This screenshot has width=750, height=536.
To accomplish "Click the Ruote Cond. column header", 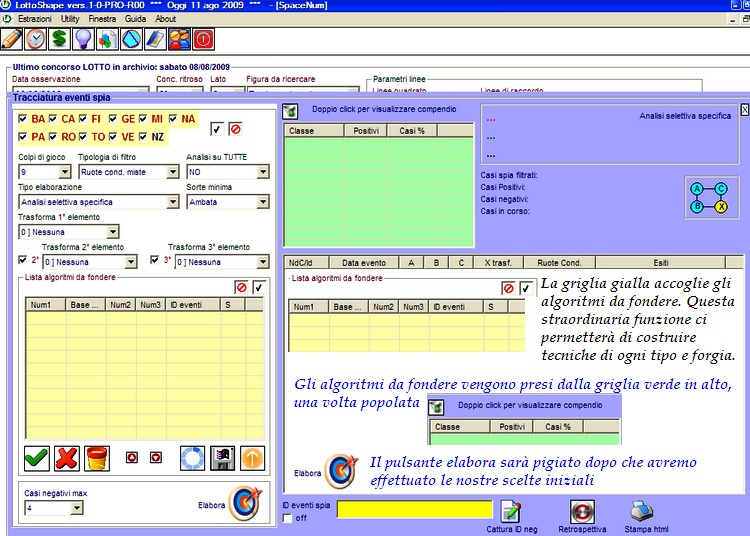I will pos(559,263).
